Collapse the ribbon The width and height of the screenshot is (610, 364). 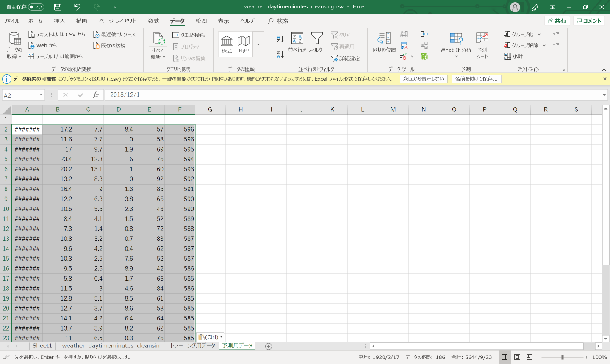[604, 69]
